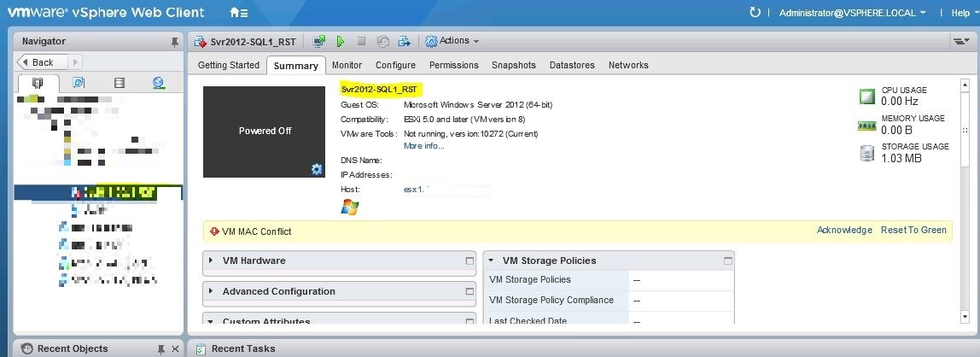The image size is (980, 357).
Task: Click the memory usage RAM icon
Action: click(x=866, y=126)
